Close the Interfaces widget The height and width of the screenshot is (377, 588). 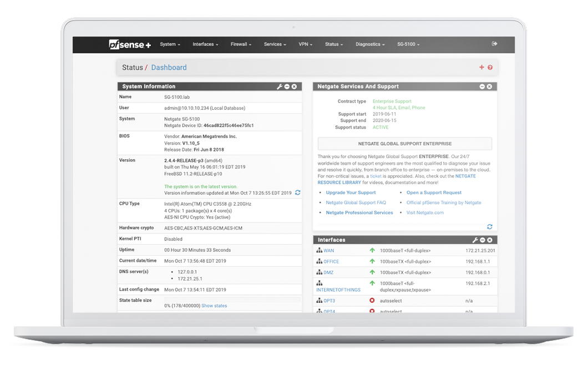coord(490,240)
